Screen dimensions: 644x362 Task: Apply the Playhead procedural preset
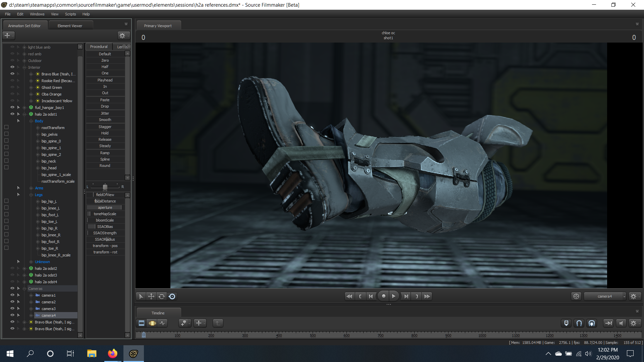coord(105,80)
